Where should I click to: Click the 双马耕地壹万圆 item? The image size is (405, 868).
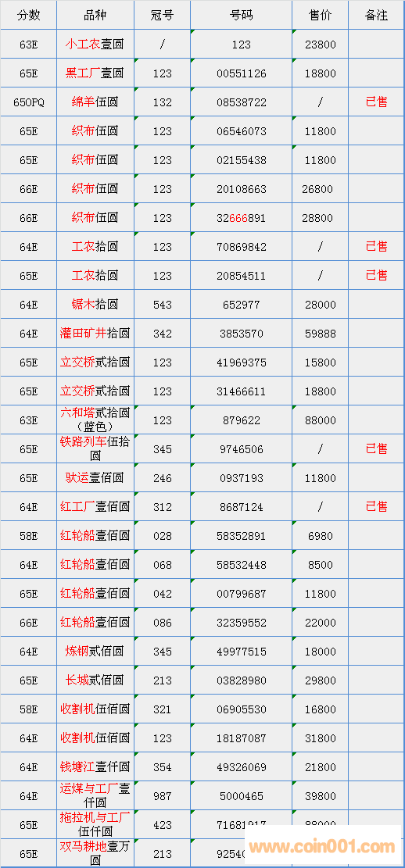[95, 853]
